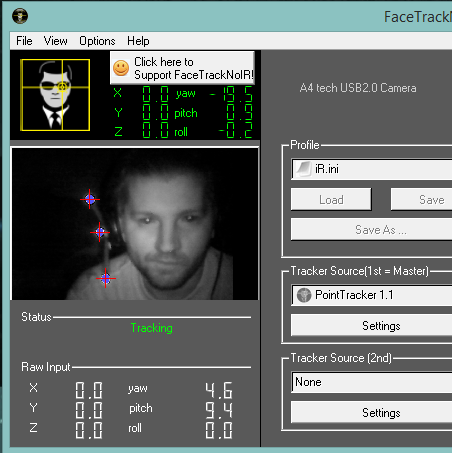Image resolution: width=452 pixels, height=453 pixels.
Task: Click the top tracked point marker in video
Action: [x=90, y=199]
